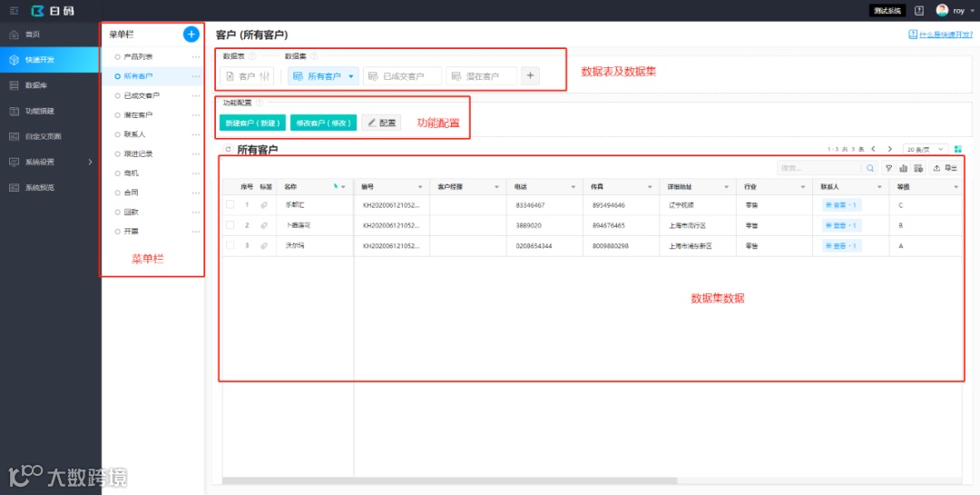Viewport: 980px width, 495px height.
Task: Open the 编号 column dropdown arrow
Action: tap(420, 187)
